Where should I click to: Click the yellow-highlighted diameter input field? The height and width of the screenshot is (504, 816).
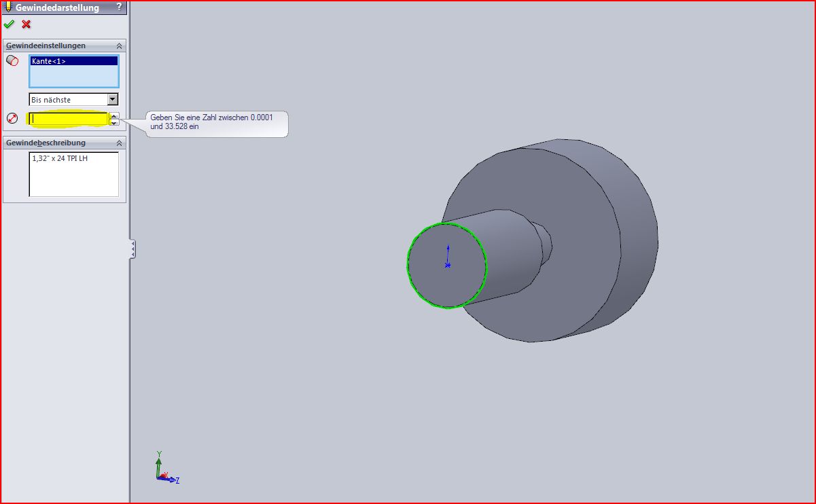pyautogui.click(x=68, y=119)
